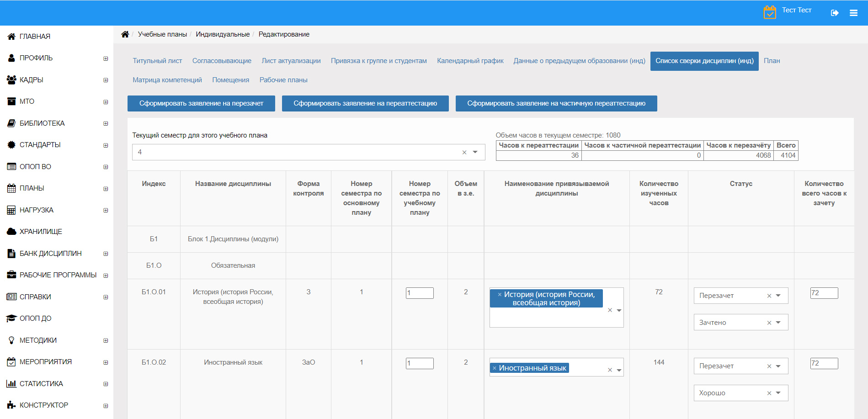Open the orange calendar icon in header
The image size is (868, 419).
770,12
